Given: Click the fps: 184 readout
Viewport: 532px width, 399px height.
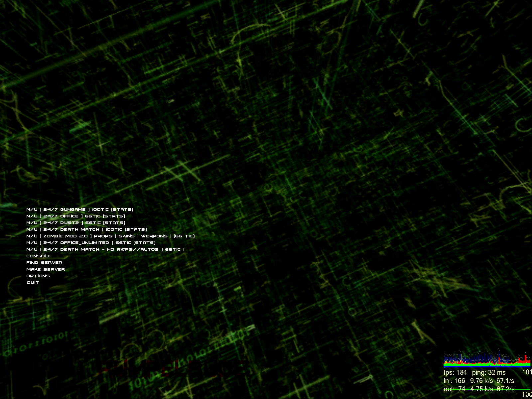Looking at the screenshot, I should pyautogui.click(x=455, y=372).
